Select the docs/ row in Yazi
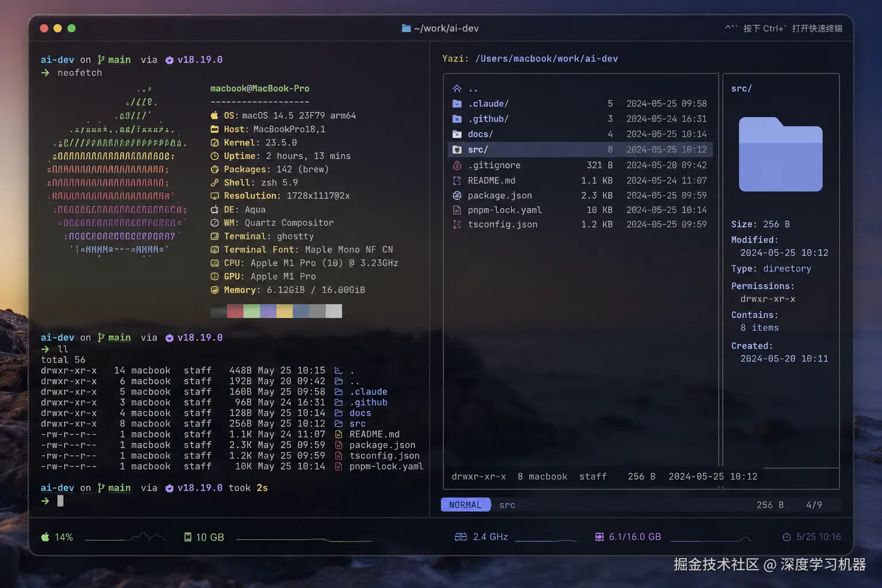Image resolution: width=882 pixels, height=588 pixels. point(580,134)
